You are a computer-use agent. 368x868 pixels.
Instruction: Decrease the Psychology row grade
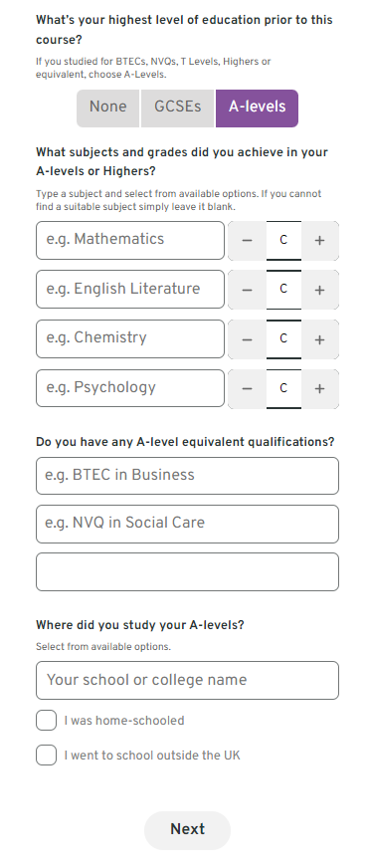(x=248, y=388)
